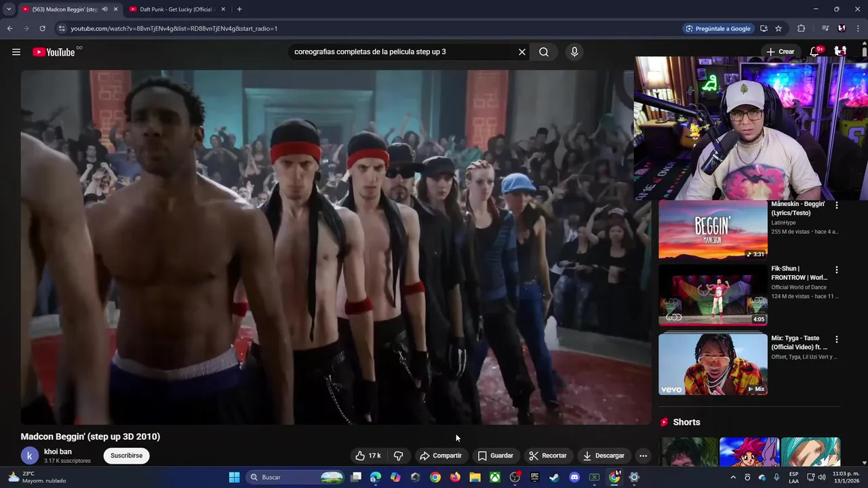Go to YouTube home via logo
This screenshot has height=488, width=868.
point(54,52)
